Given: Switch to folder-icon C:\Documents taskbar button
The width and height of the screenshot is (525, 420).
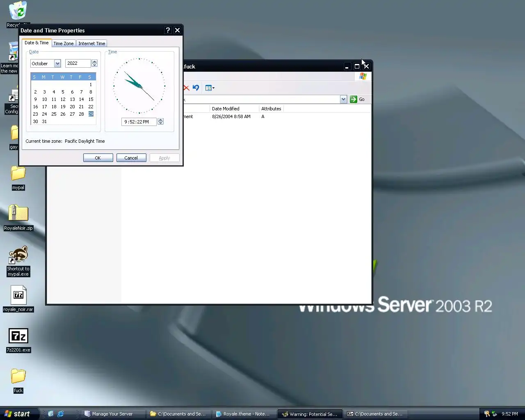Looking at the screenshot, I should coord(178,414).
